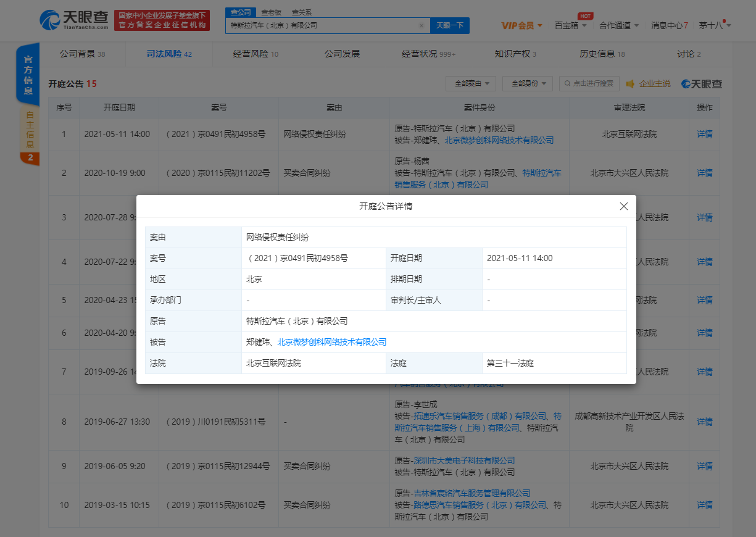Open 北京微梦创科网络技术有限公司 link in dialog

[x=331, y=342]
